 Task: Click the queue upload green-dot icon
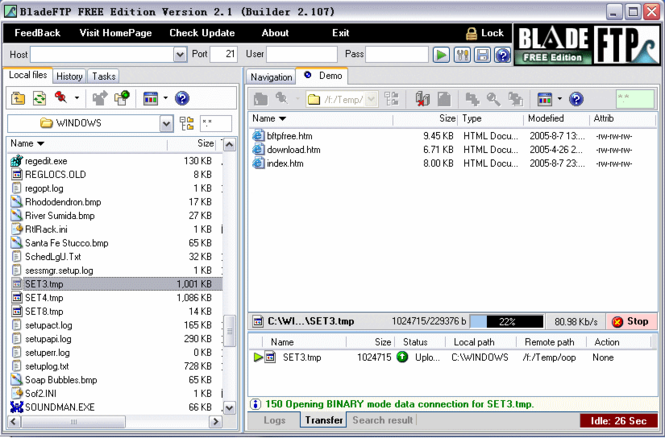pyautogui.click(x=122, y=98)
